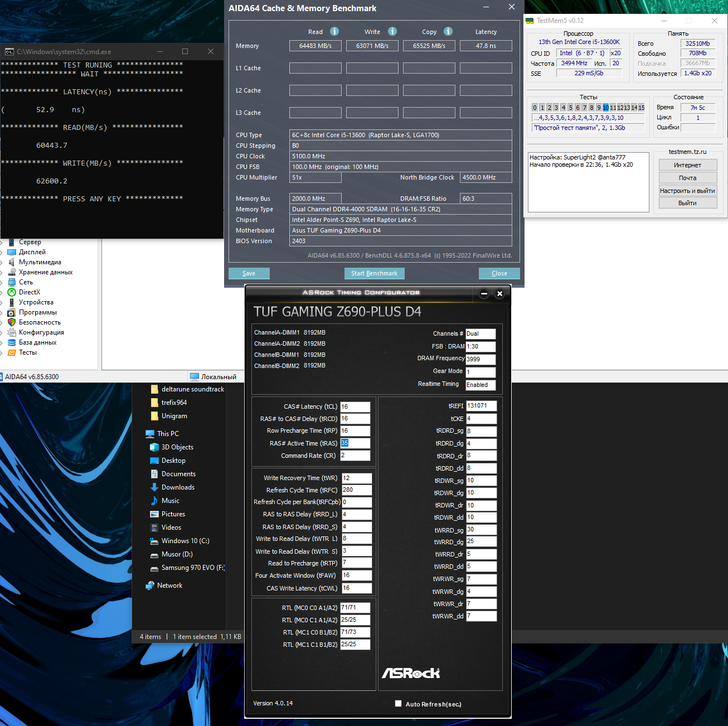
Task: Open the Samsung 970 EVO drive icon
Action: point(154,568)
